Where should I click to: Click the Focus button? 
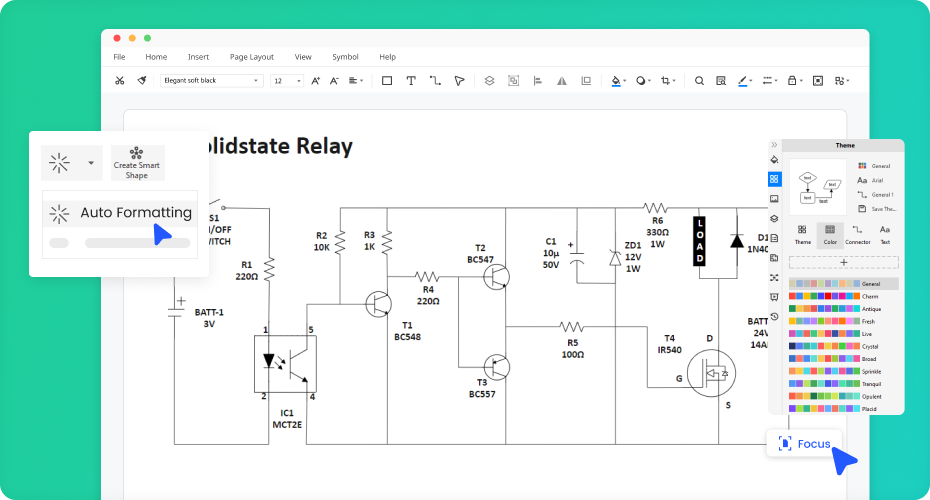coord(805,443)
